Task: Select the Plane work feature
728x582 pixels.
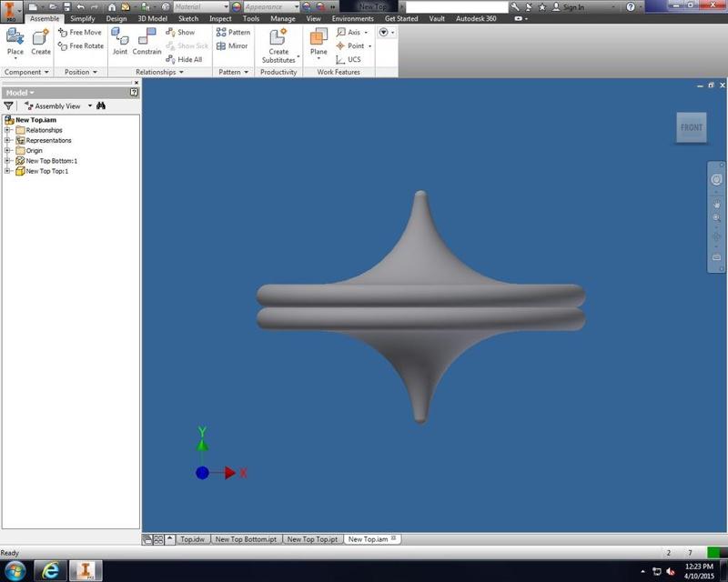Action: coord(318,42)
